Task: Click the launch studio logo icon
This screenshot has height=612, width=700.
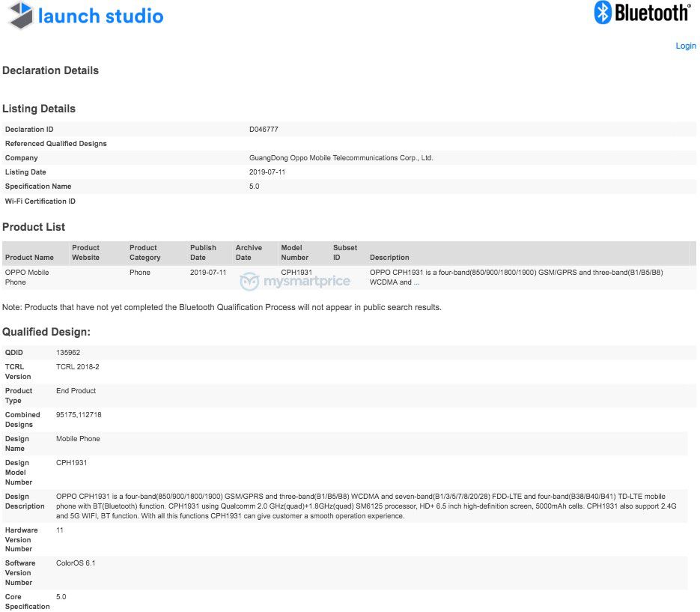Action: (x=20, y=15)
